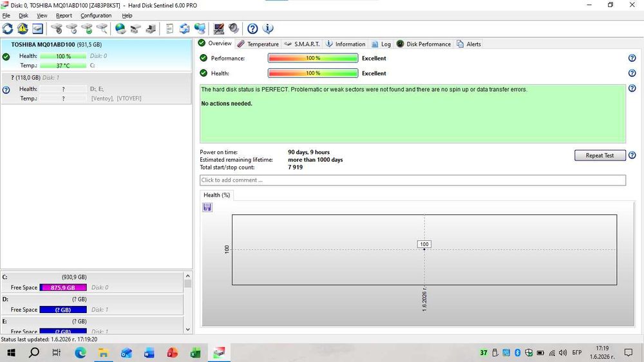
Task: Click the disk with stethoscope test icon
Action: point(57,29)
